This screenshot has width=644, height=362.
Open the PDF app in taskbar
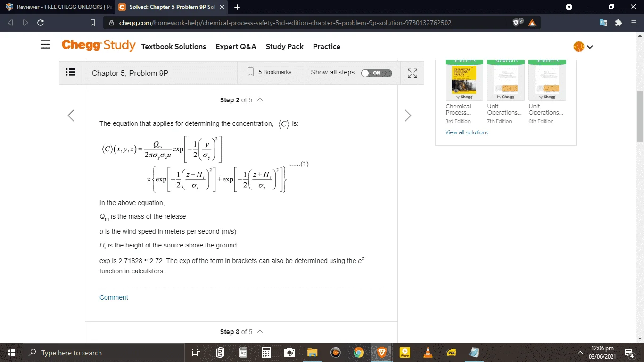[451, 353]
